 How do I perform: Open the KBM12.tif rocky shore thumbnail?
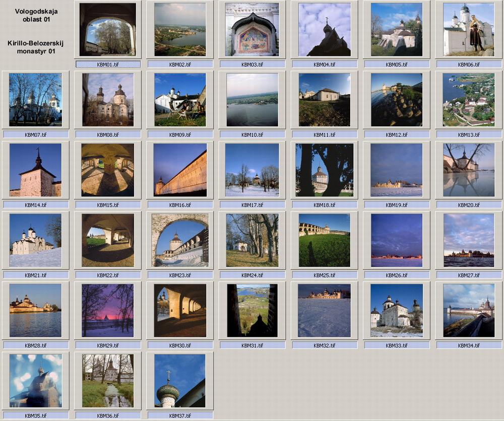tap(397, 100)
